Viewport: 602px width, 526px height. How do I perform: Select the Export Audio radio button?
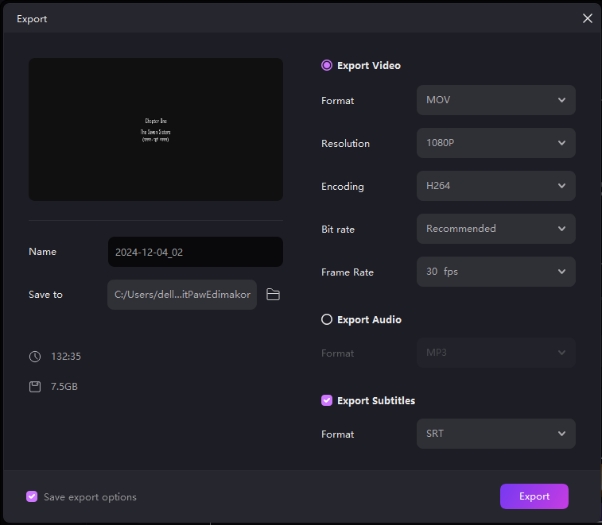click(327, 320)
